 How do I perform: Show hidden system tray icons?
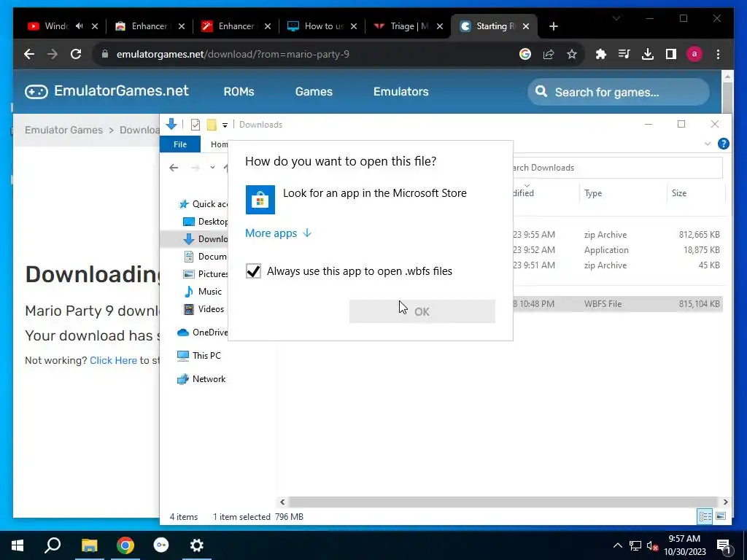[617, 545]
